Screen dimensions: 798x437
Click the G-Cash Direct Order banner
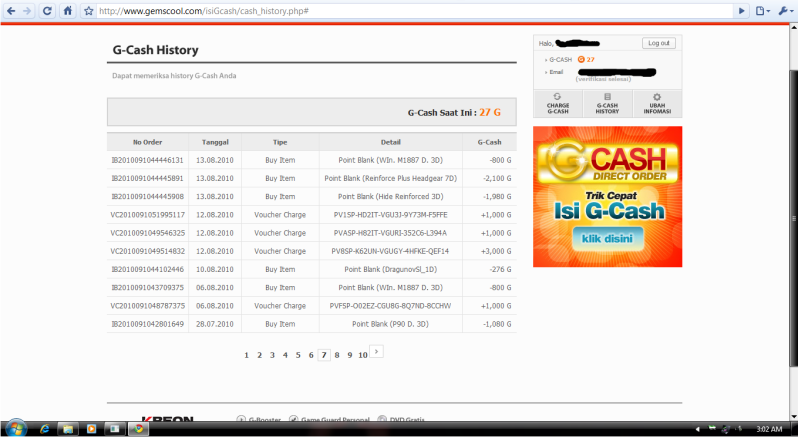(607, 196)
